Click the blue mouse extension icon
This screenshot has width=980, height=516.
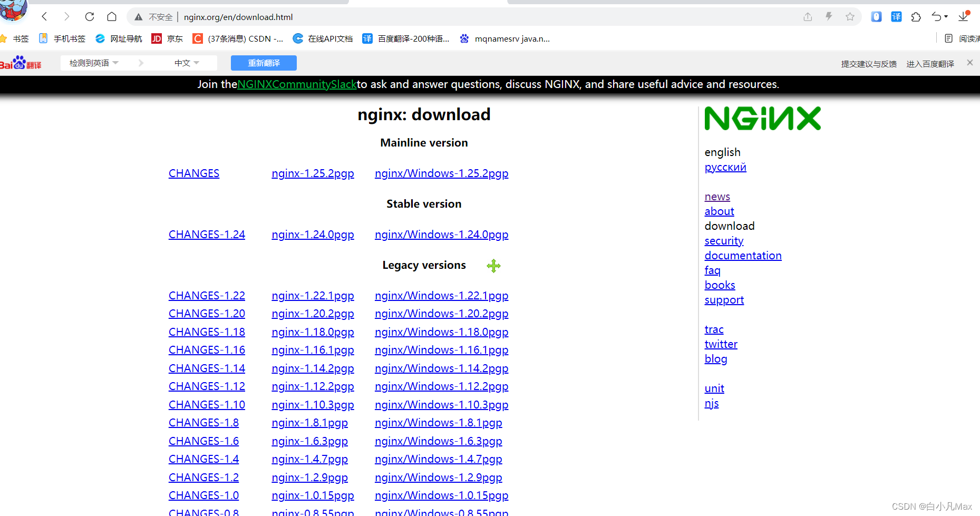876,16
